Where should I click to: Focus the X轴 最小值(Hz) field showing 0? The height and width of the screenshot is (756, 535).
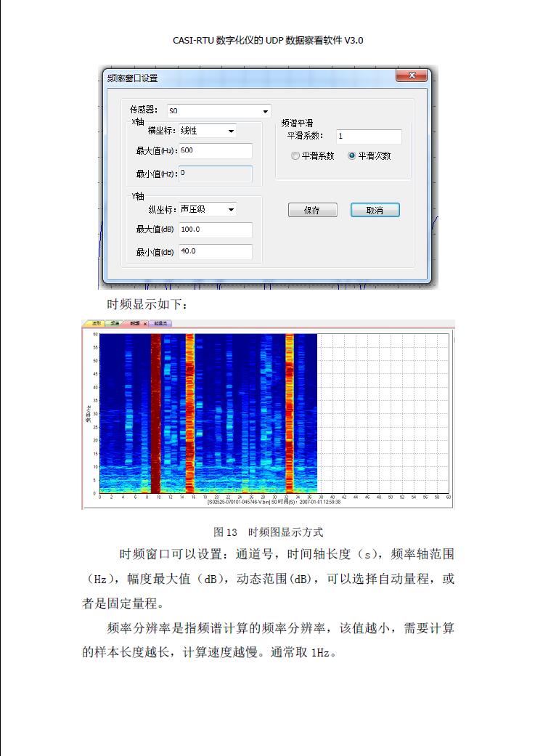(x=216, y=174)
